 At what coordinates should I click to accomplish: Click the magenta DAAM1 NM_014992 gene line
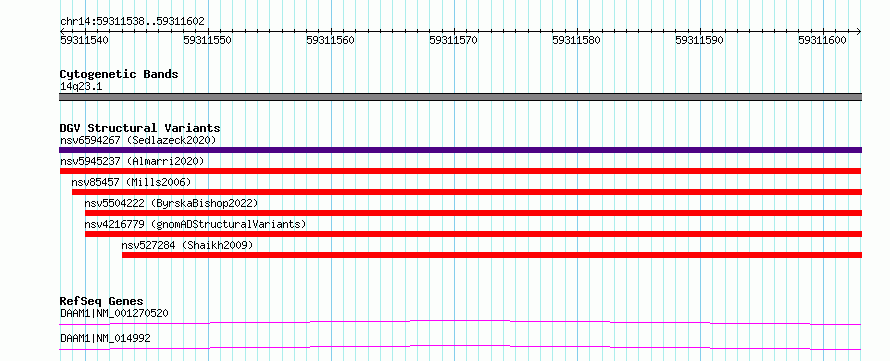pos(460,347)
